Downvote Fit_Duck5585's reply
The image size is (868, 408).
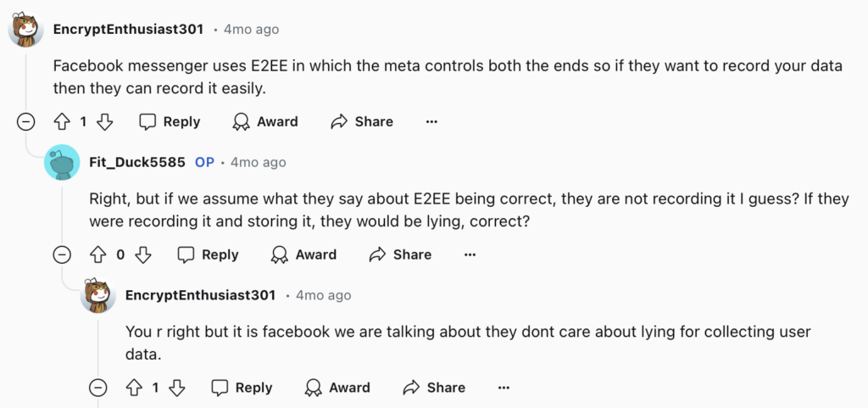(142, 254)
